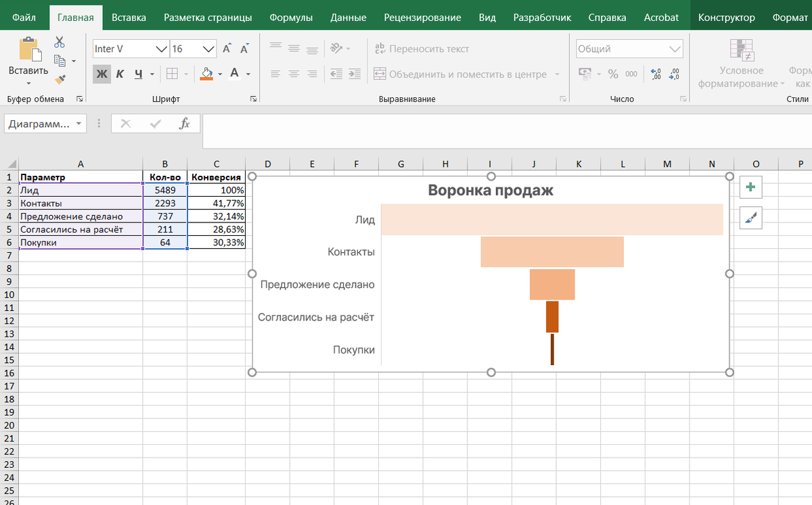The height and width of the screenshot is (505, 812).
Task: Click the formula bar cancel X icon
Action: pyautogui.click(x=125, y=124)
